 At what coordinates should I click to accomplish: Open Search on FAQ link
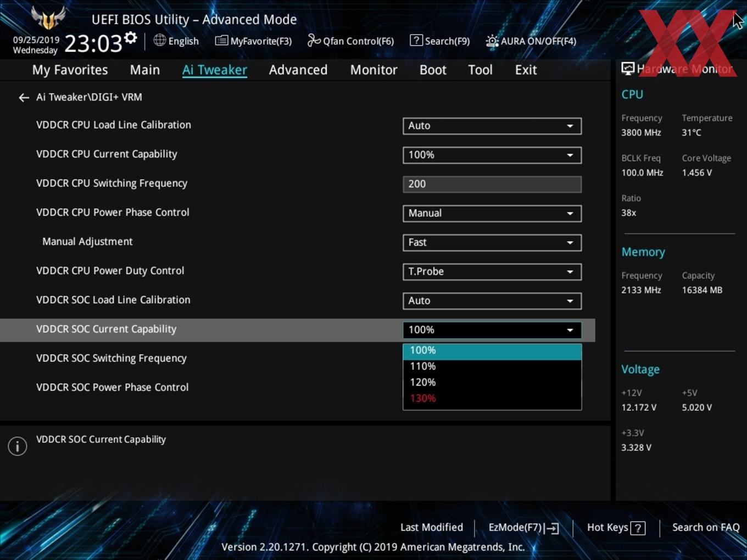[706, 527]
